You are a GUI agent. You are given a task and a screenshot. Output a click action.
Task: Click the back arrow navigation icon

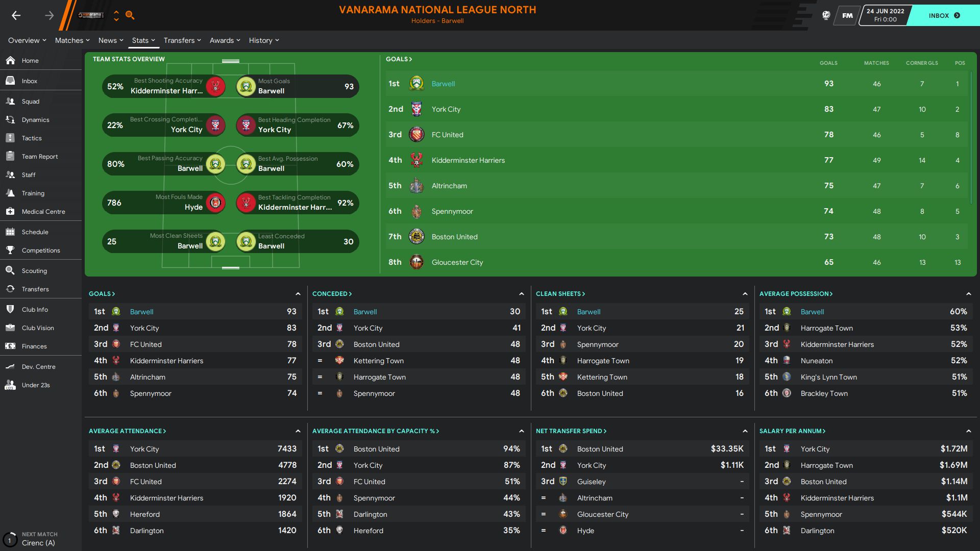pyautogui.click(x=16, y=15)
